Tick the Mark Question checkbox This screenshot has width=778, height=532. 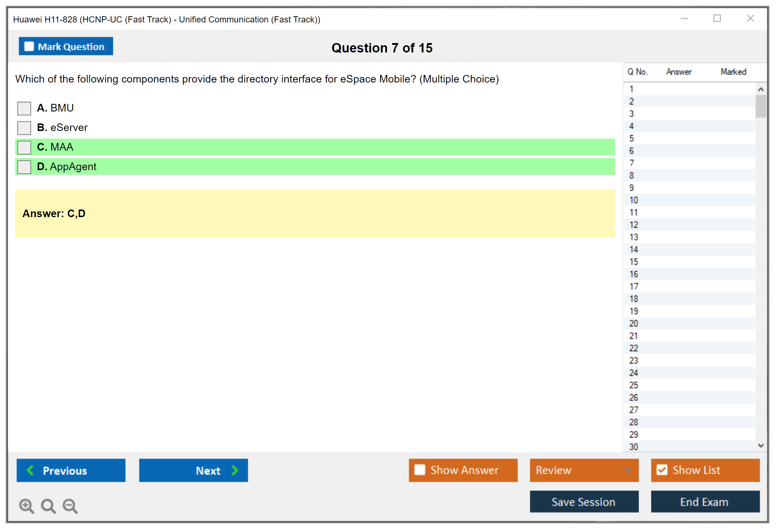(x=29, y=47)
